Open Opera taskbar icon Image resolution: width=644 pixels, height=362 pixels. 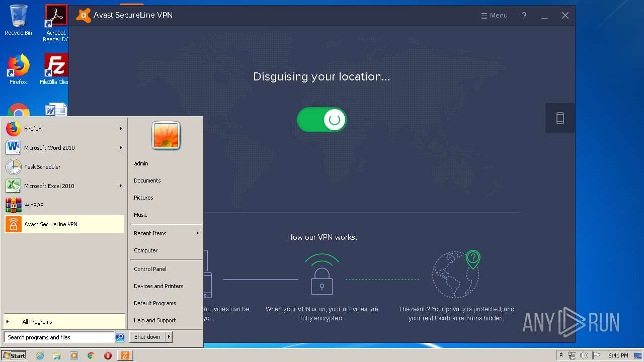(108, 355)
